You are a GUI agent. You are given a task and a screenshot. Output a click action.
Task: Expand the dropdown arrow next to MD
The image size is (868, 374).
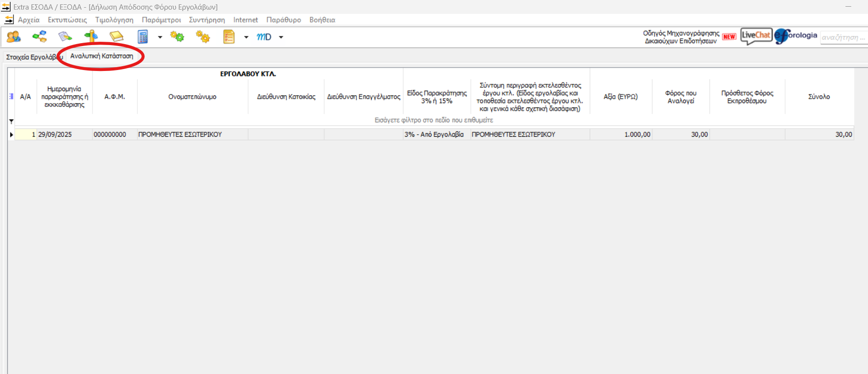pyautogui.click(x=281, y=37)
